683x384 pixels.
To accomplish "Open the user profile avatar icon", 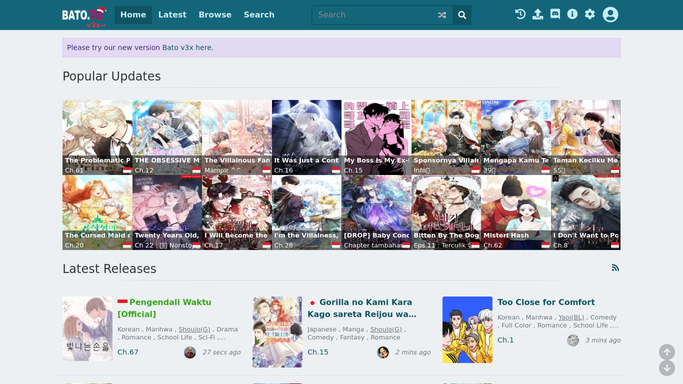I will coord(610,14).
